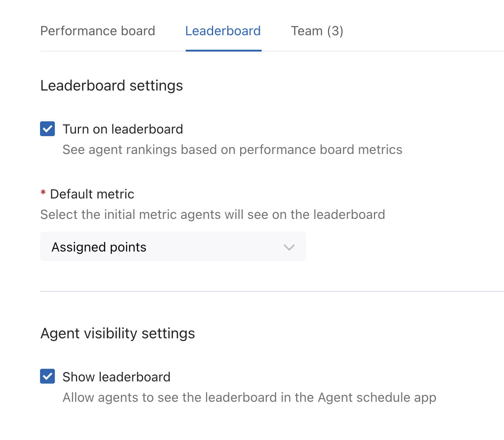
Task: Click the Agent visibility settings heading
Action: 117,334
